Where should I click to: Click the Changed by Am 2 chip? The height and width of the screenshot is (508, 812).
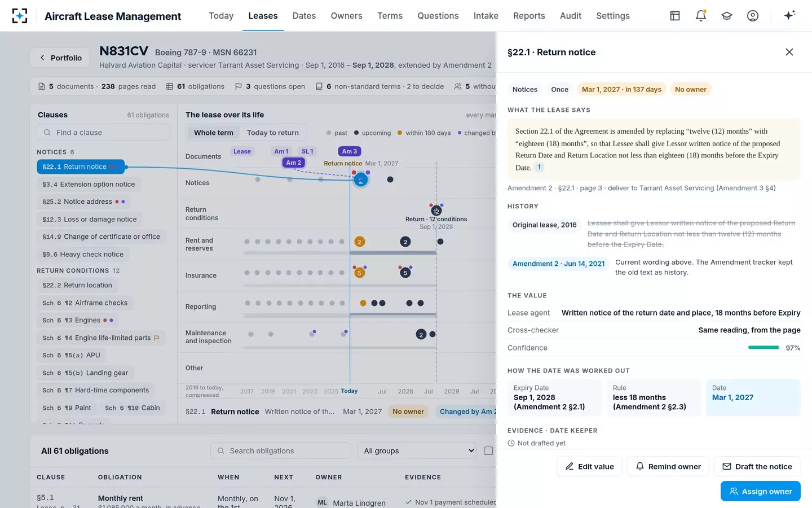pyautogui.click(x=466, y=411)
